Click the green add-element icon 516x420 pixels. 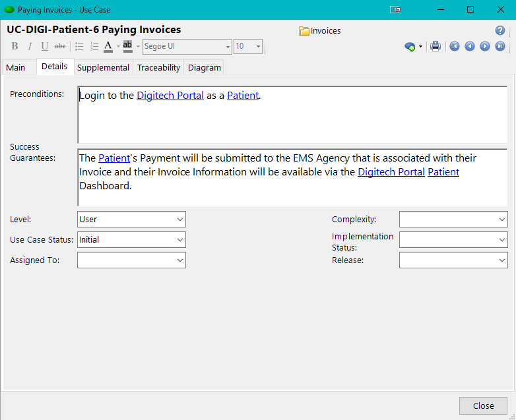click(x=410, y=47)
